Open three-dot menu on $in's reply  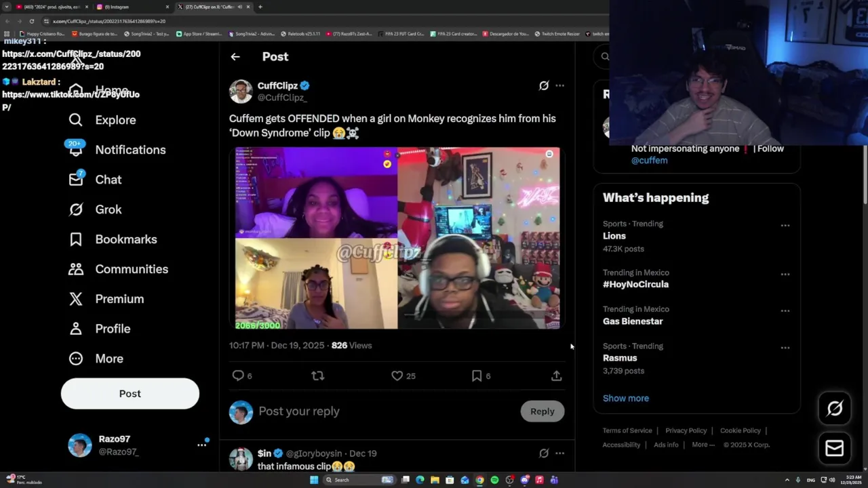[x=559, y=453]
